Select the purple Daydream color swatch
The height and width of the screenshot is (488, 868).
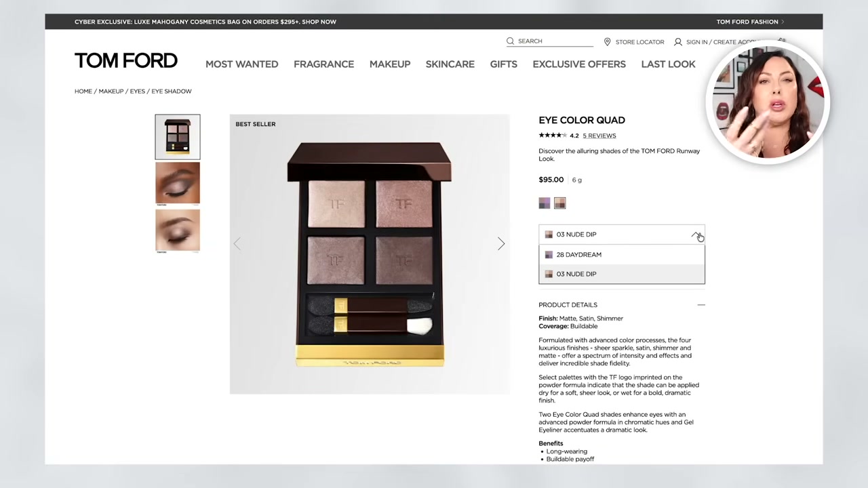[x=545, y=203]
